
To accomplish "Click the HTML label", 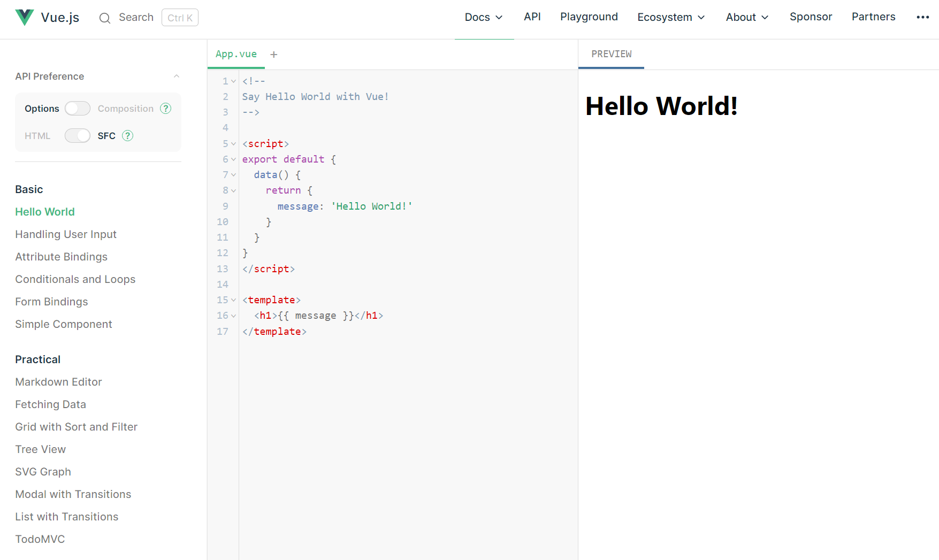I will [37, 136].
